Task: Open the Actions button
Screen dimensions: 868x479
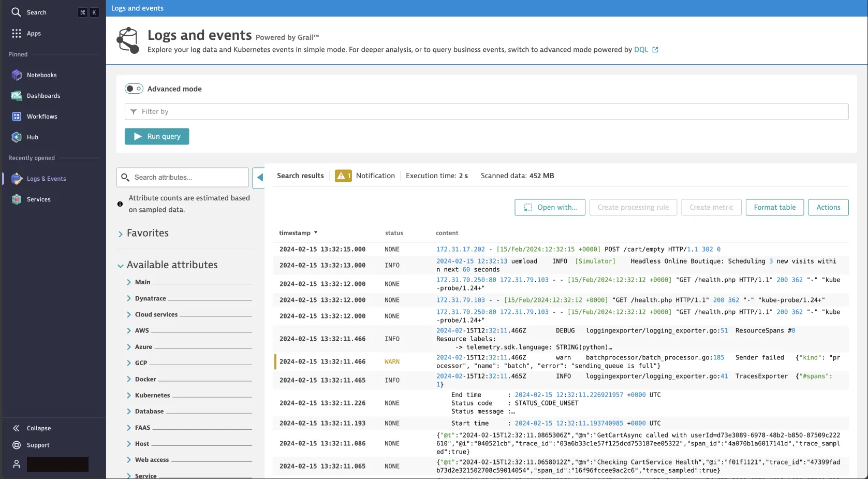Action: point(828,207)
